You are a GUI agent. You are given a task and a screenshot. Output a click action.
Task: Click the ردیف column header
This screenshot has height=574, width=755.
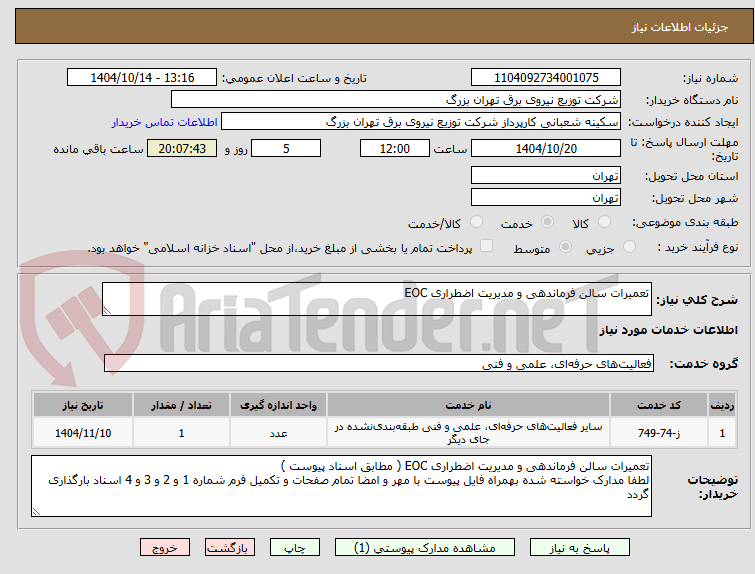722,405
